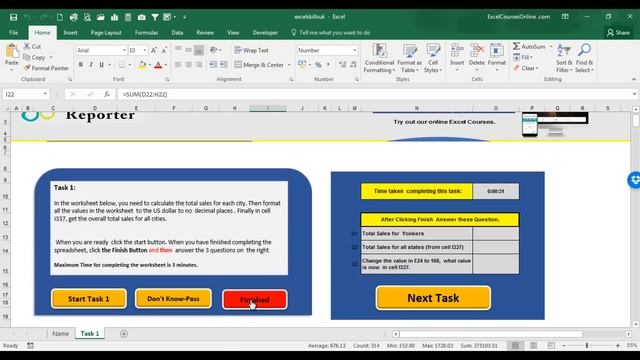This screenshot has height=360, width=640.
Task: Click the red Finished button
Action: (x=255, y=300)
